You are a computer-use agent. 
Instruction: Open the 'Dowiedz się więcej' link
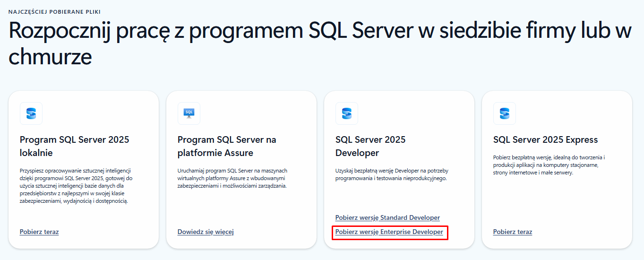point(206,232)
